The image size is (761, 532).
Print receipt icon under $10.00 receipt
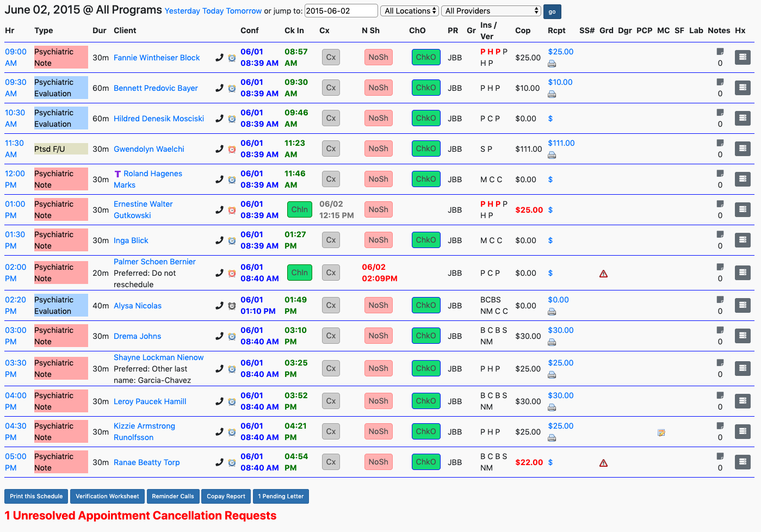click(x=552, y=94)
